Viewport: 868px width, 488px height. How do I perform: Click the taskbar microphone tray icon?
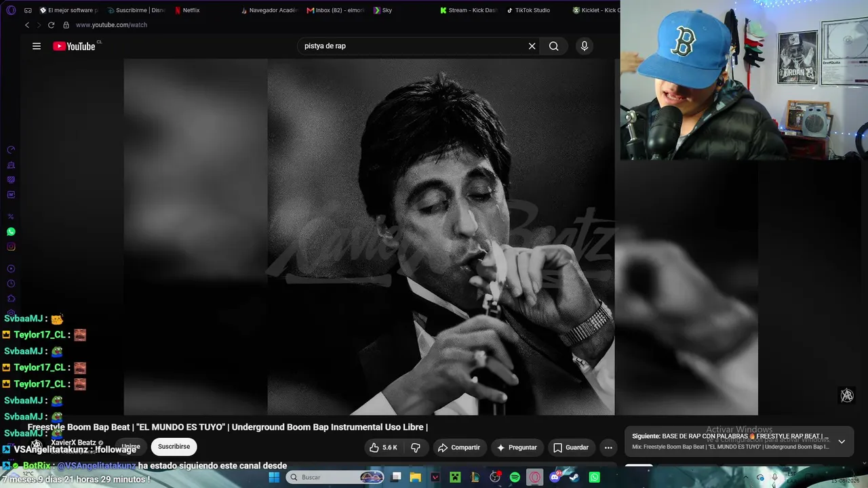(775, 477)
